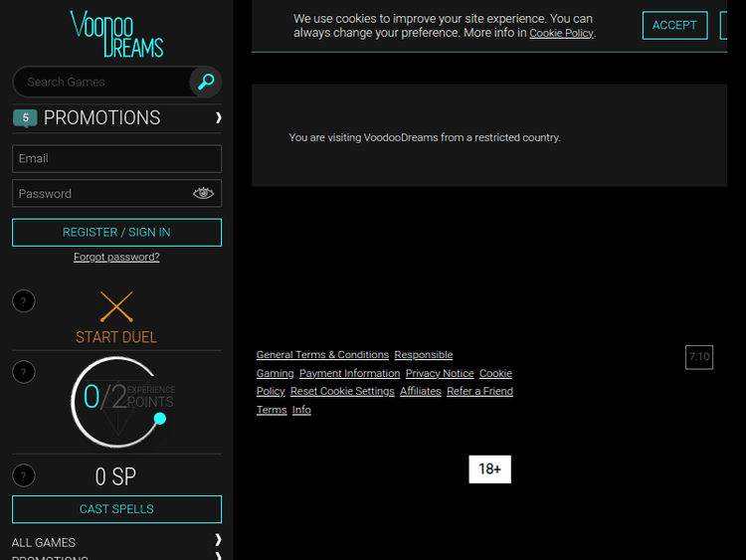Focus the Email input field
746x560 pixels.
116,158
